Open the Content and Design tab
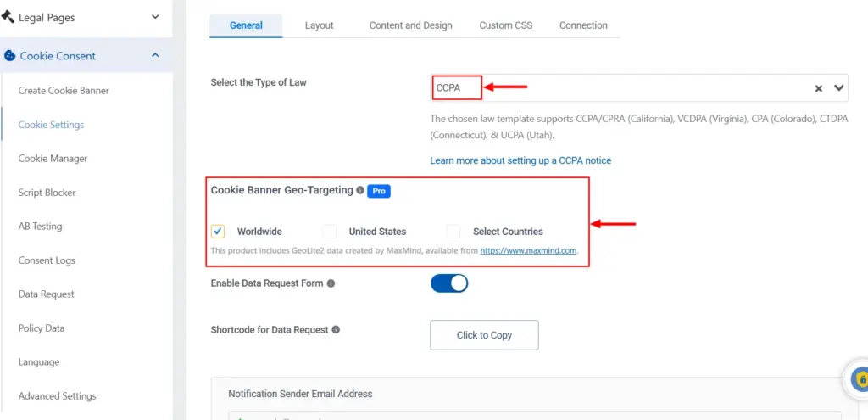The width and height of the screenshot is (868, 420). tap(411, 25)
